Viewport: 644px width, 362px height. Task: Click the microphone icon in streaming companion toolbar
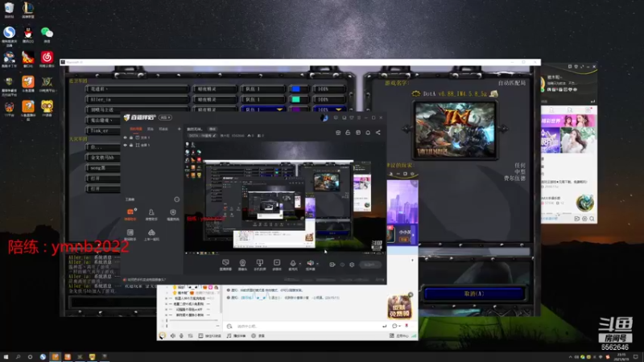[x=293, y=263]
